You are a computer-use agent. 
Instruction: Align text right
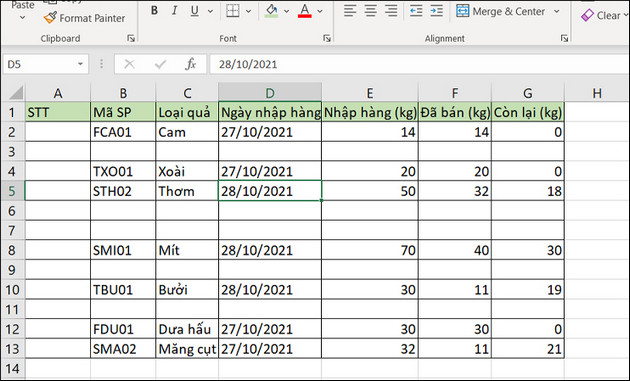pyautogui.click(x=391, y=11)
